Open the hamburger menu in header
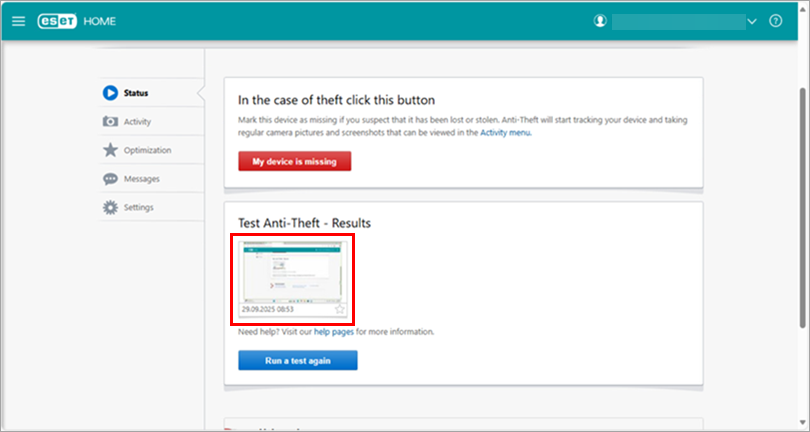 19,21
